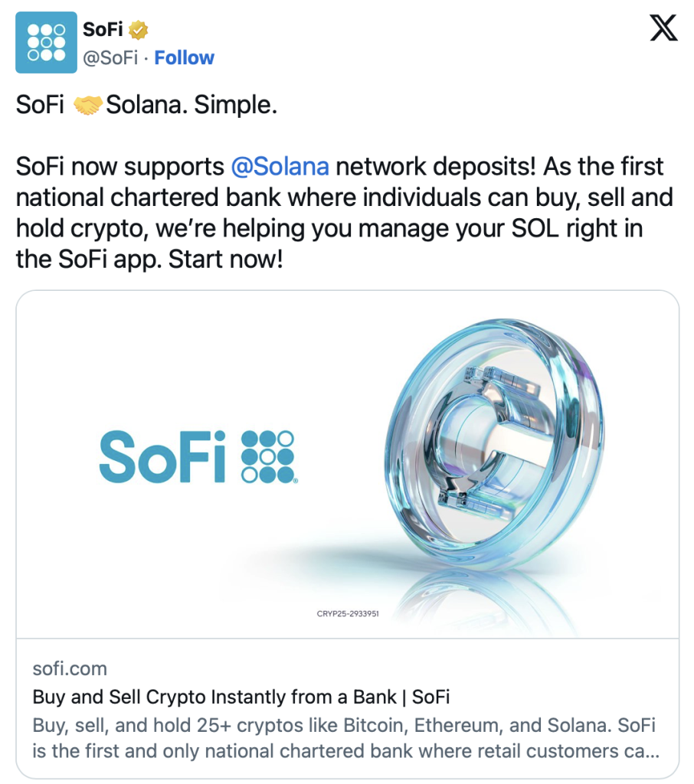Open the @Solana mention link
Image resolution: width=694 pixels, height=784 pixels.
tap(280, 166)
